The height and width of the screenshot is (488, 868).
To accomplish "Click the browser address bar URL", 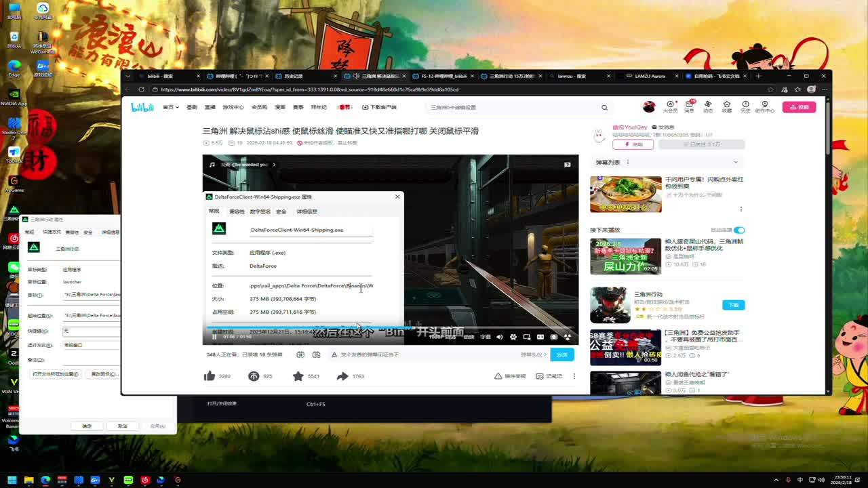I will point(309,89).
